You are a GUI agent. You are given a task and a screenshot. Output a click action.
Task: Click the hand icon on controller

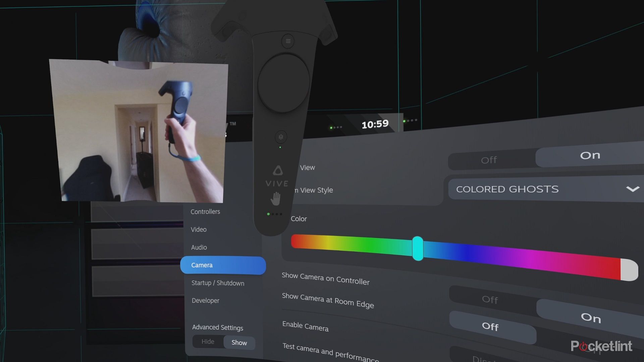275,199
